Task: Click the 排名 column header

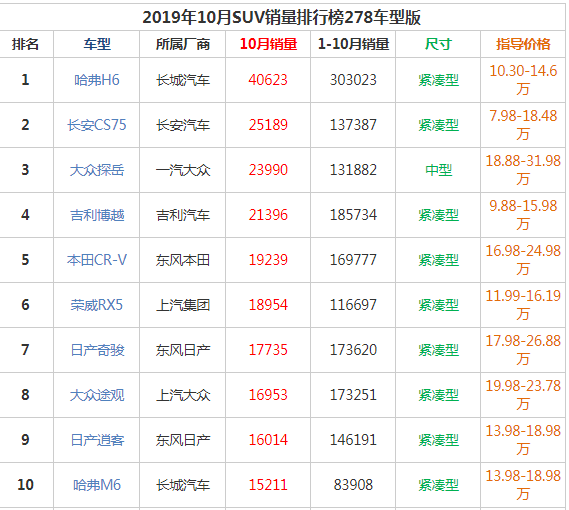Action: (x=25, y=44)
